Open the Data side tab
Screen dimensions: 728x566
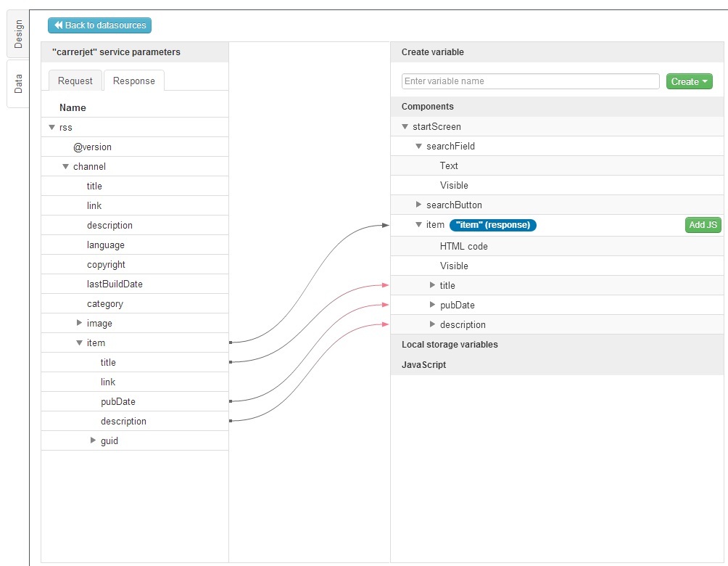click(18, 83)
